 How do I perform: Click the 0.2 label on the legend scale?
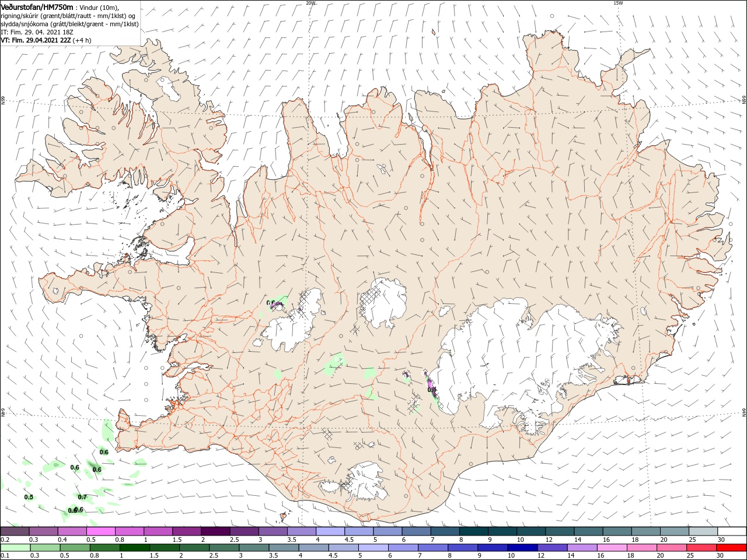click(5, 540)
